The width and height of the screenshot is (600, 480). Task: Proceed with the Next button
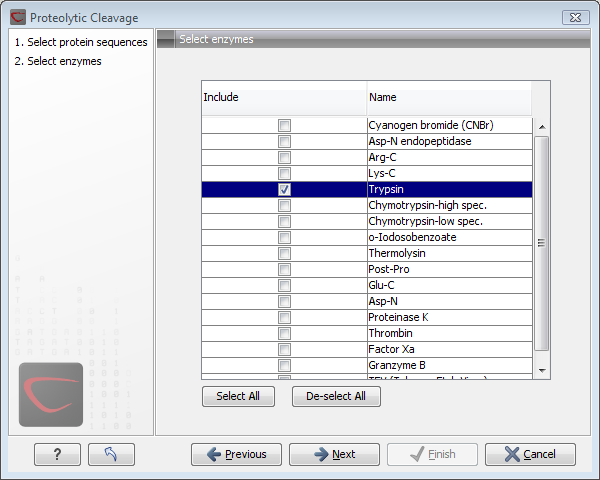tap(334, 454)
